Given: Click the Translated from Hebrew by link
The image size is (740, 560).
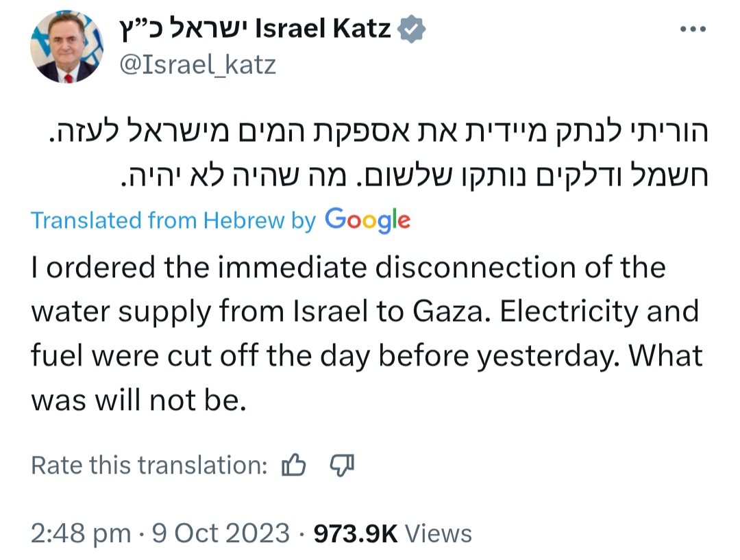Looking at the screenshot, I should (x=173, y=220).
